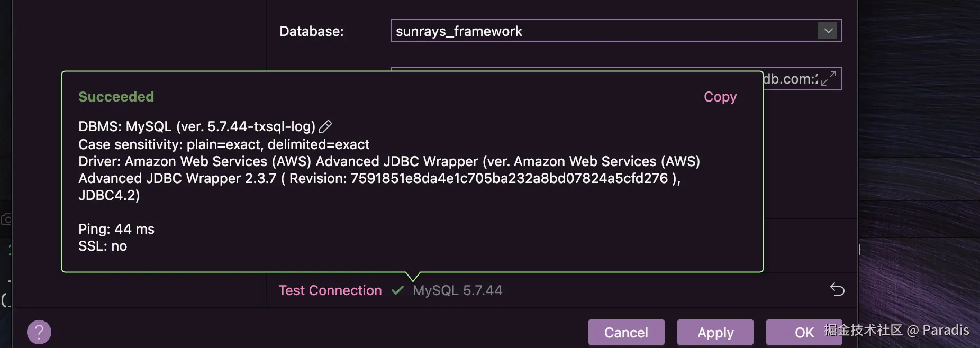Viewport: 980px width, 348px height.
Task: Click the URL field ending in db.com
Action: pyautogui.click(x=791, y=79)
